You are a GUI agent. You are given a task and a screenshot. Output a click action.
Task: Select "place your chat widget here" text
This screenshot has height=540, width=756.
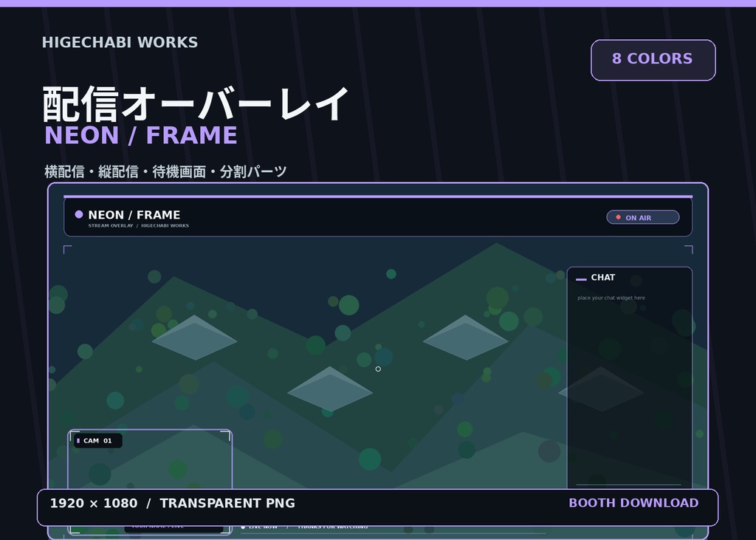pyautogui.click(x=611, y=298)
